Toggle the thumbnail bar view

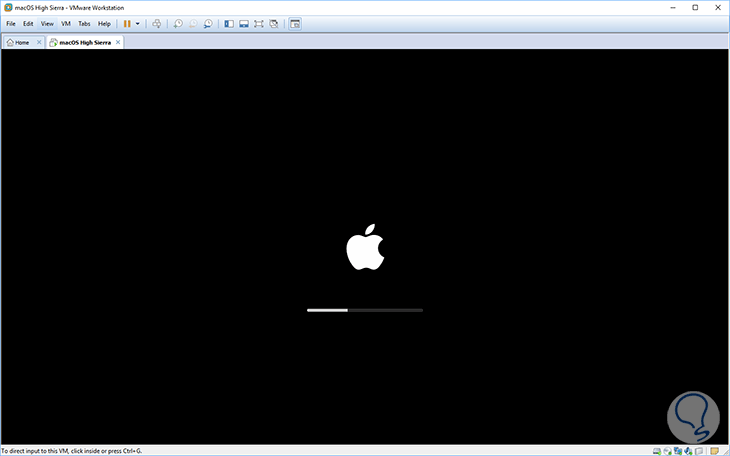click(243, 24)
